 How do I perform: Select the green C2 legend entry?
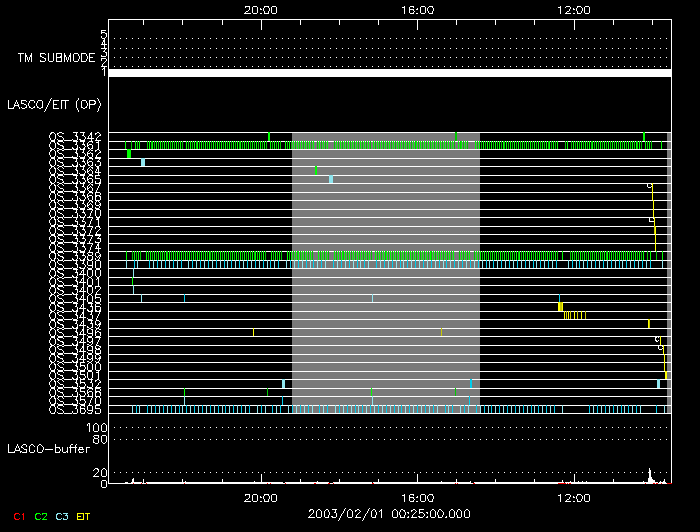41,515
